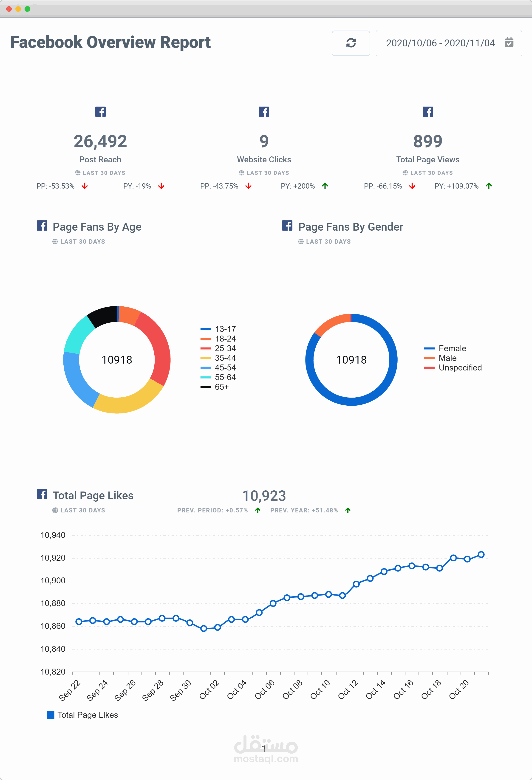The image size is (532, 780).
Task: Click red down arrow next to PP: -66.15%
Action: point(412,186)
